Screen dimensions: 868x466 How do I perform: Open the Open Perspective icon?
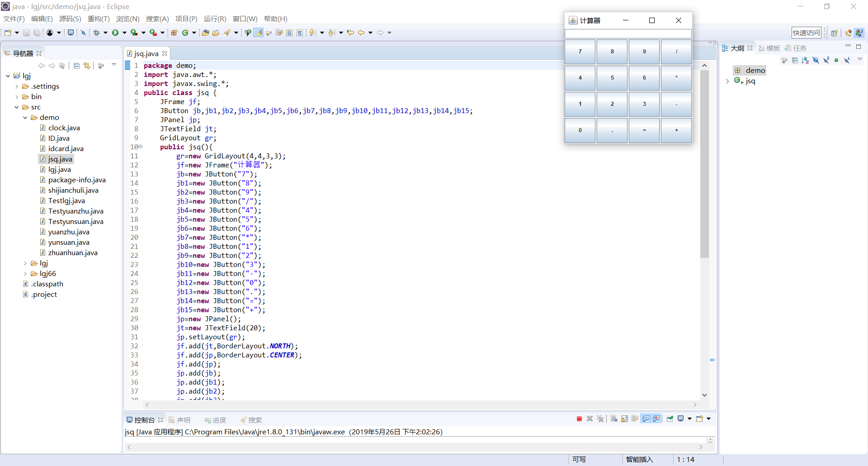[x=835, y=33]
